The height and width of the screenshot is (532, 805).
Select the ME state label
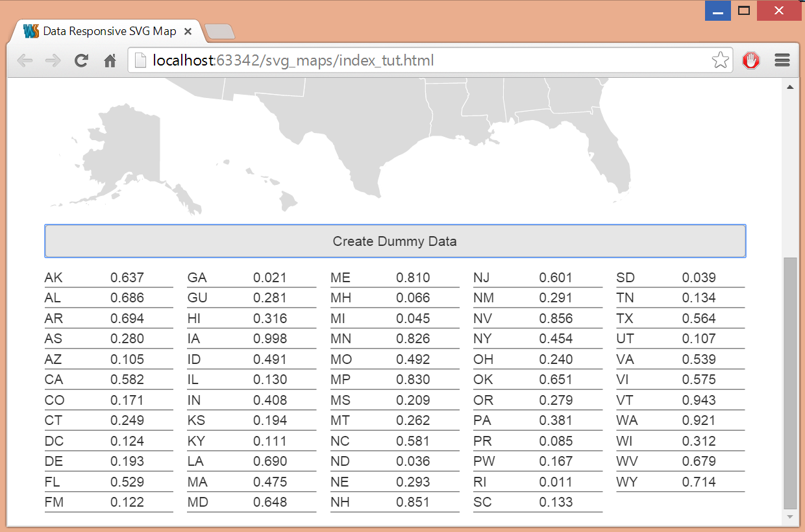[x=340, y=278]
